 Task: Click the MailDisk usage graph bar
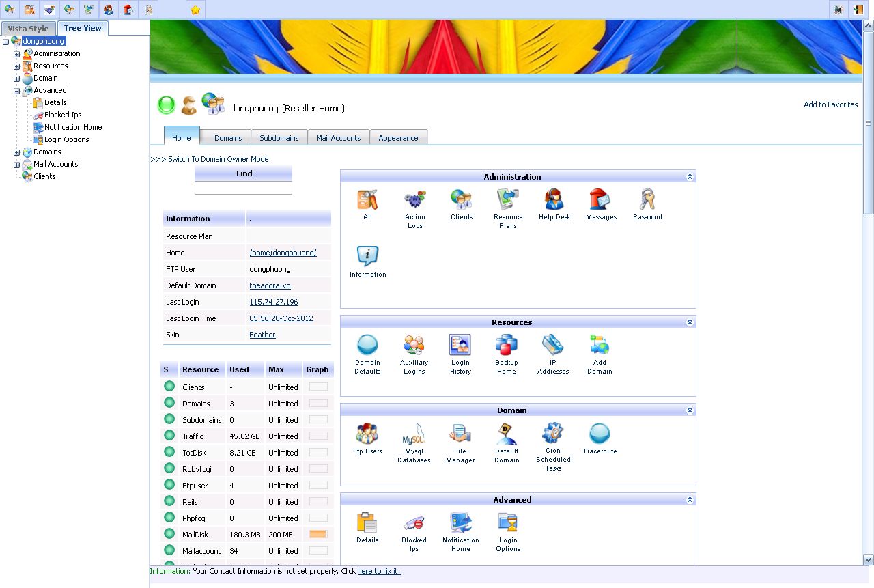click(x=318, y=535)
